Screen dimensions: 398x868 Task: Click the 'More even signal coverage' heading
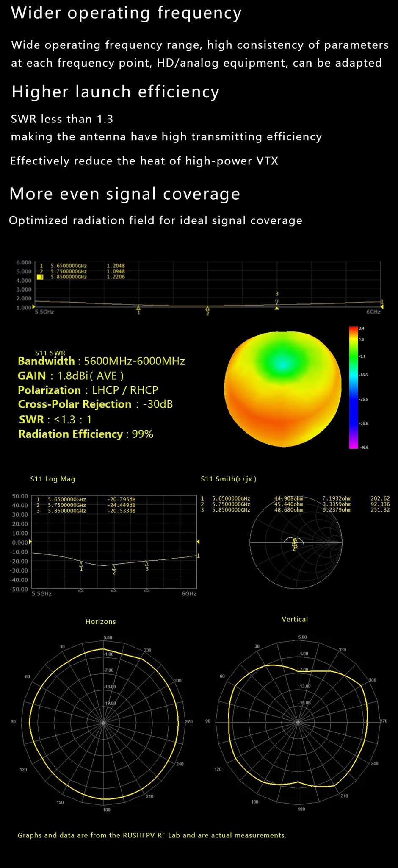point(125,194)
